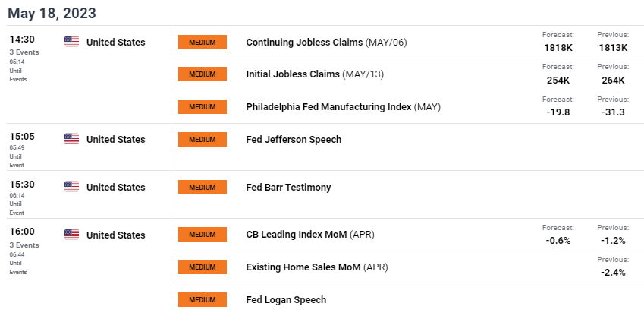Image resolution: width=644 pixels, height=316 pixels.
Task: Click the US flag beside 15:05 event
Action: (71, 139)
